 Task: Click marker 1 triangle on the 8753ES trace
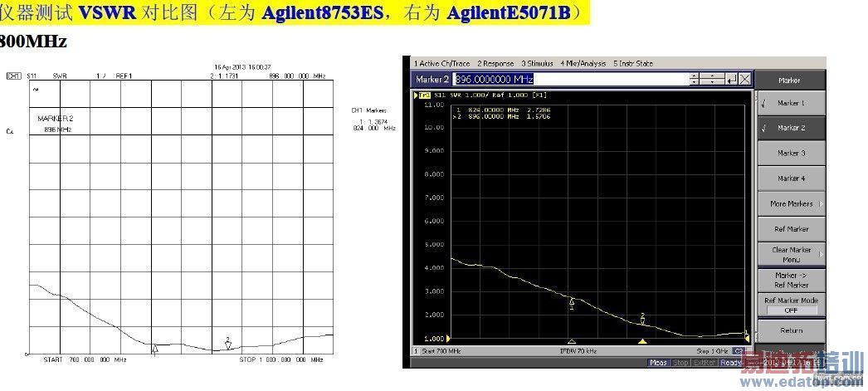tap(155, 349)
